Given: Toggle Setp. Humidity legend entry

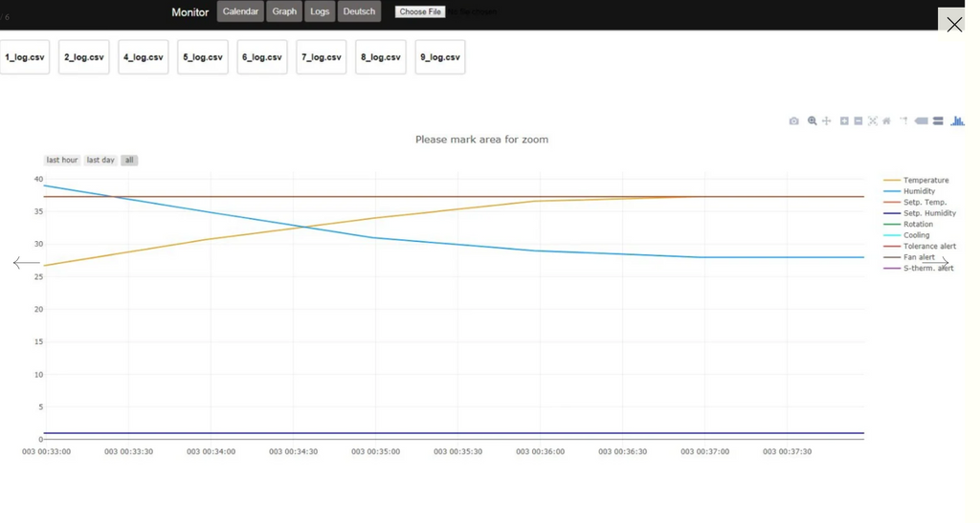Looking at the screenshot, I should click(x=929, y=213).
